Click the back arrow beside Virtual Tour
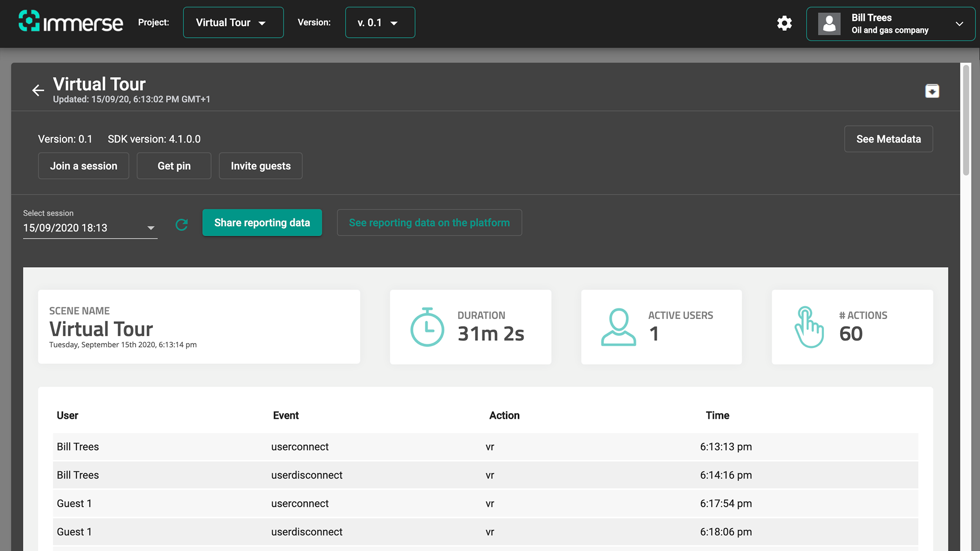Screen dimensions: 980x551 pos(38,90)
